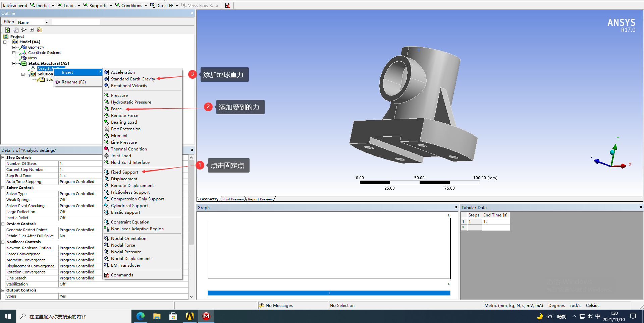
Task: Pin the Tabular Data panel
Action: [641, 207]
